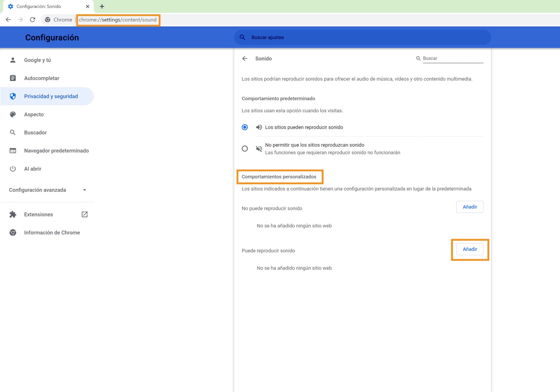Viewport: 560px width, 392px height.
Task: Open Extensiones via the puzzle piece icon
Action: (13, 214)
